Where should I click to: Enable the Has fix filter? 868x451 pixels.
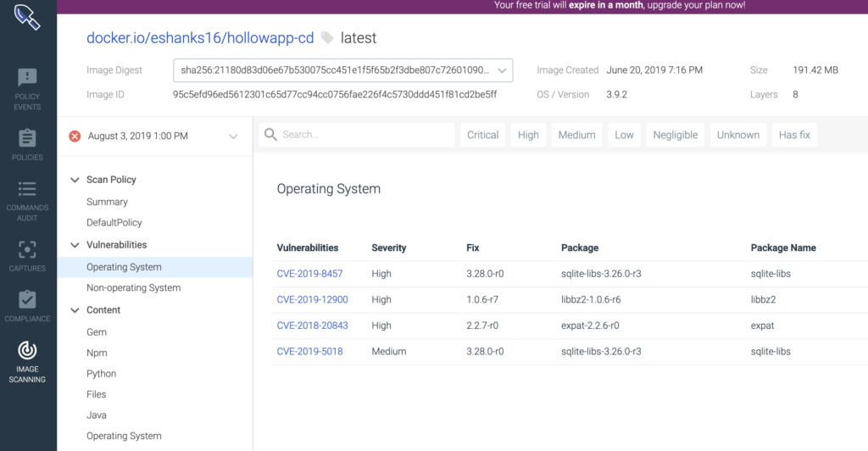[794, 135]
